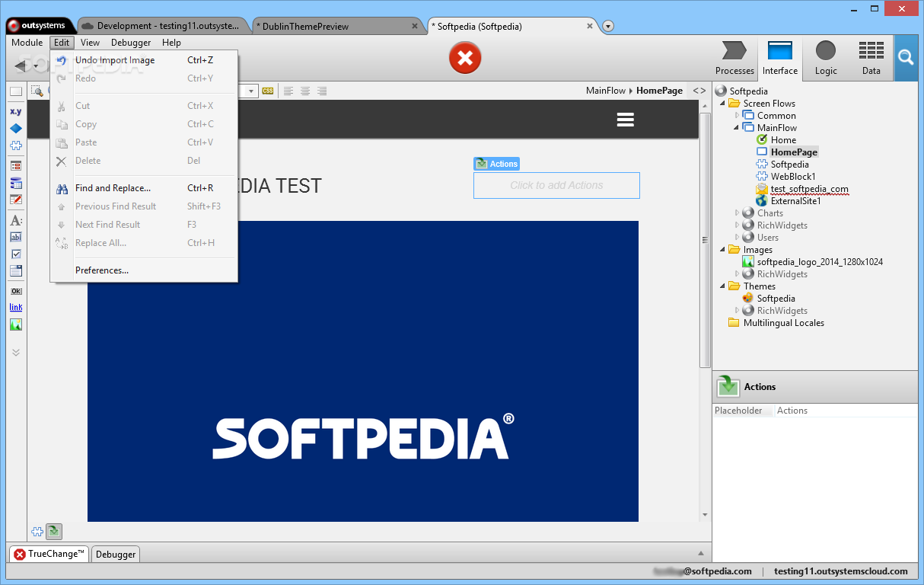Select the Expression x.y widget tool
Viewport: 924px width, 585px height.
(x=16, y=111)
